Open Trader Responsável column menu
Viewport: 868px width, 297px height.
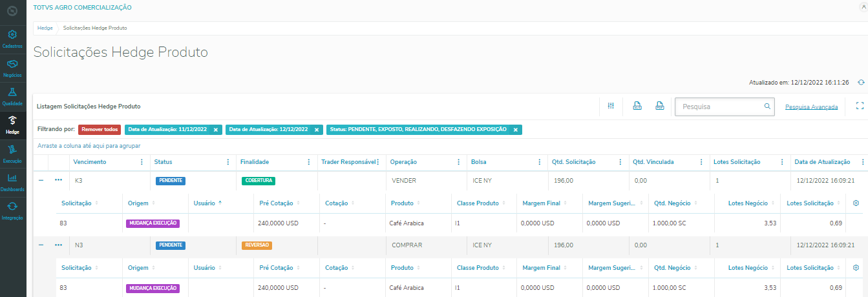point(377,162)
